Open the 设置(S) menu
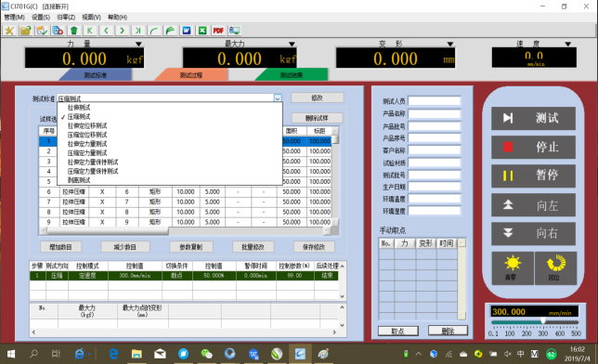Screen dimensions: 598x364 [x=41, y=17]
